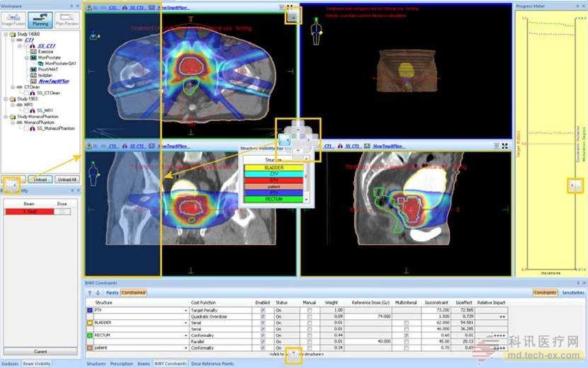Switch to the Beam Visibility tab
Viewport: 588px width, 368px height.
tap(37, 364)
